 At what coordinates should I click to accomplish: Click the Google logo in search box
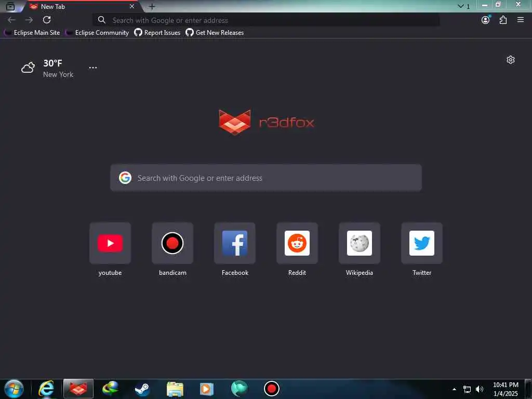(125, 178)
